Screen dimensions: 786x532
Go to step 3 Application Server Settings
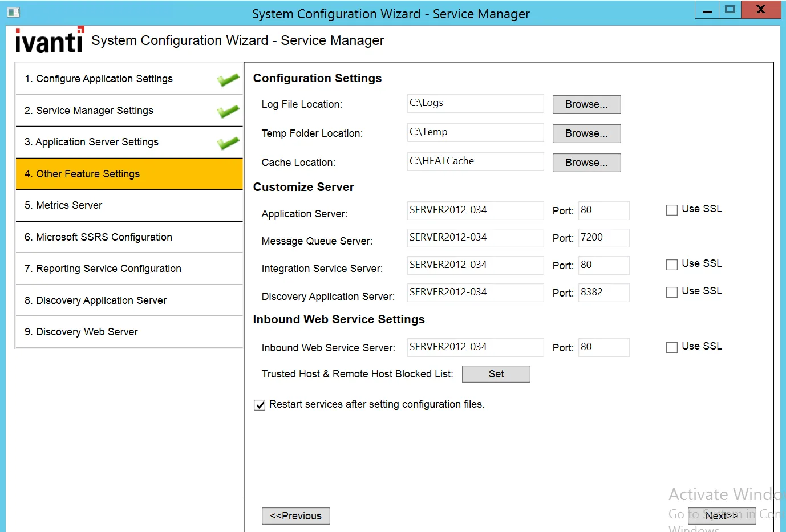coord(129,142)
